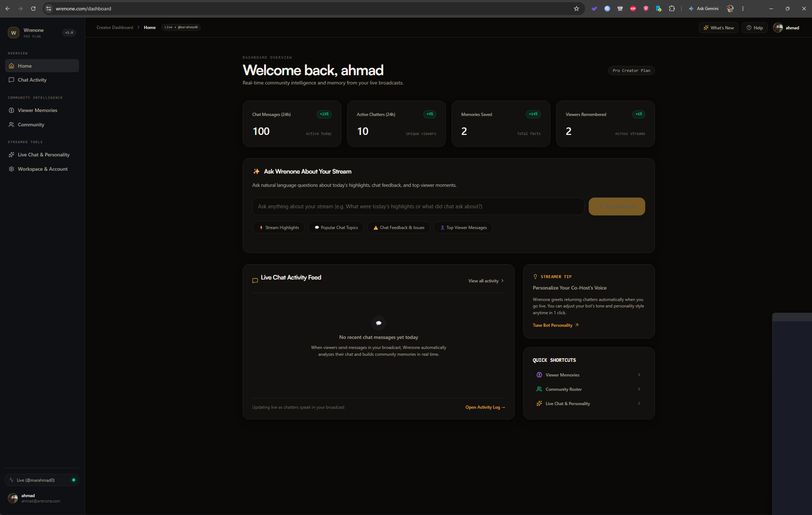Click Tune Bot Personality link
This screenshot has height=515, width=812.
[555, 325]
